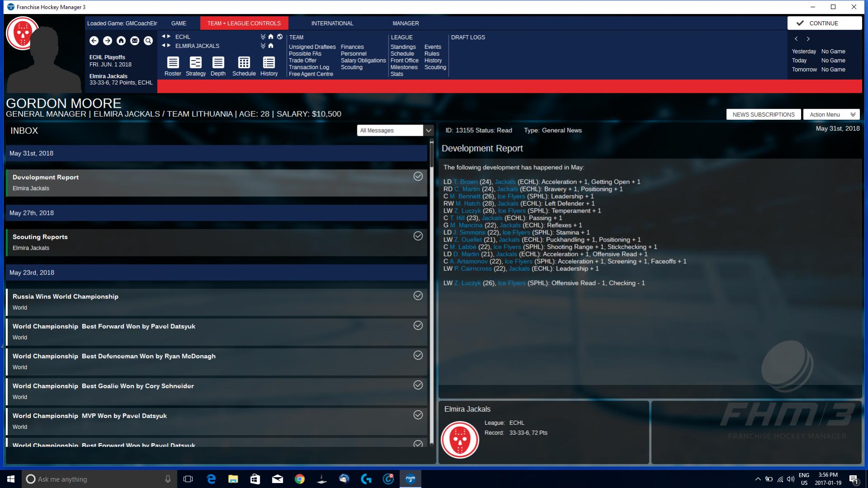Open the inbox envelope icon

[135, 41]
